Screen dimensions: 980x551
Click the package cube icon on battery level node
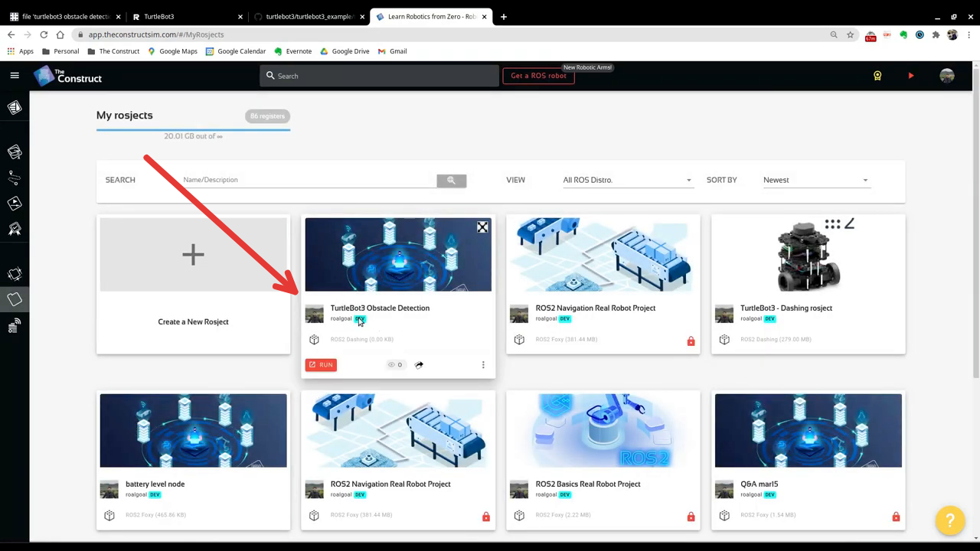click(109, 516)
